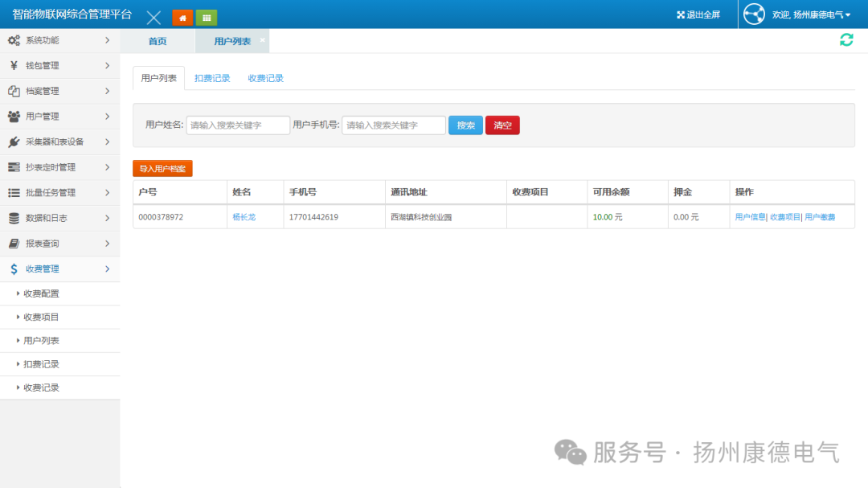Open the 钱包管理 wallet management icon
Screen dimensions: 868x488
[14, 65]
